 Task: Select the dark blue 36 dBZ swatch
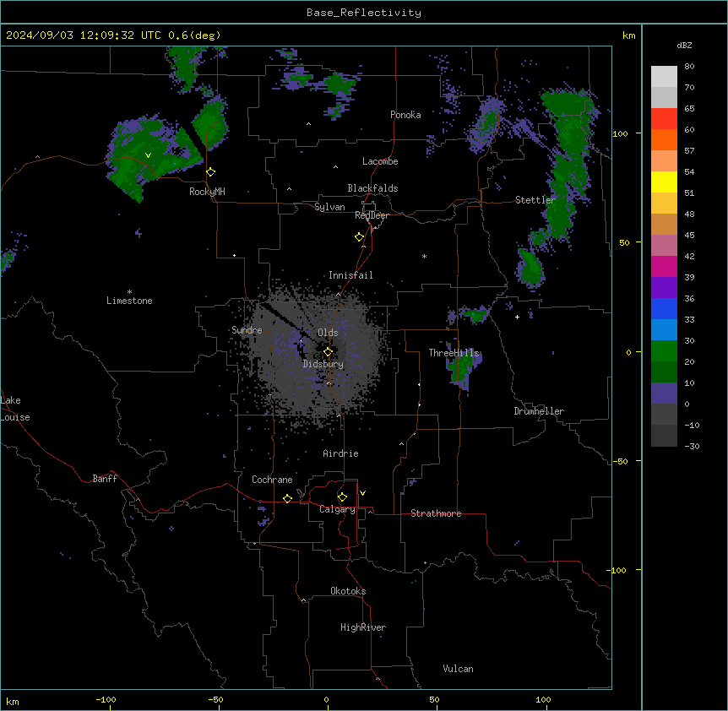pyautogui.click(x=664, y=308)
